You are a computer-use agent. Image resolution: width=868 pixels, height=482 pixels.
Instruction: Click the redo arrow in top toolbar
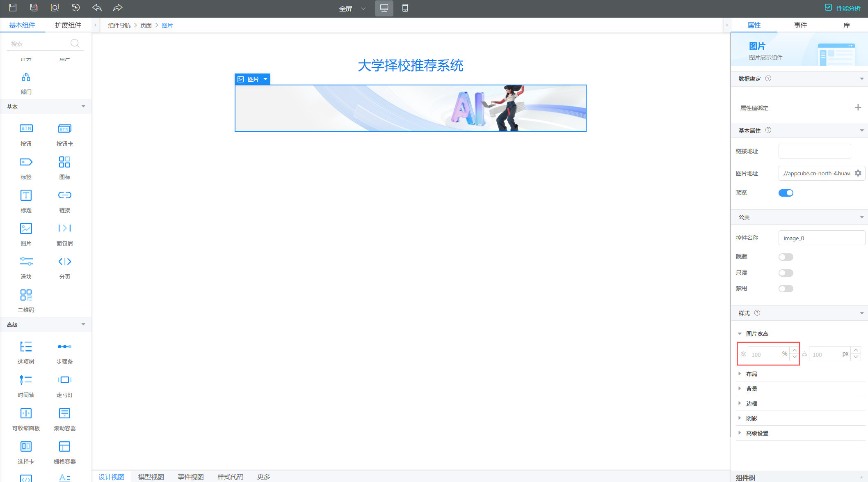coord(118,8)
